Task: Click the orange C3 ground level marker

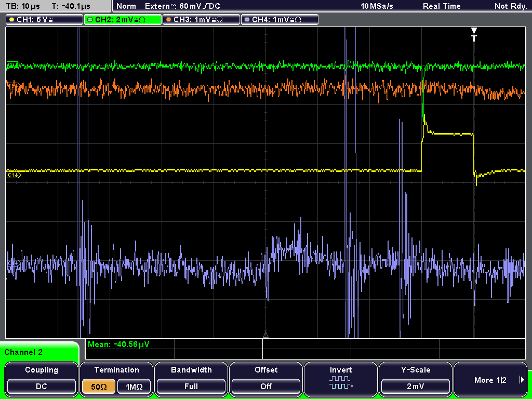Action: point(13,86)
